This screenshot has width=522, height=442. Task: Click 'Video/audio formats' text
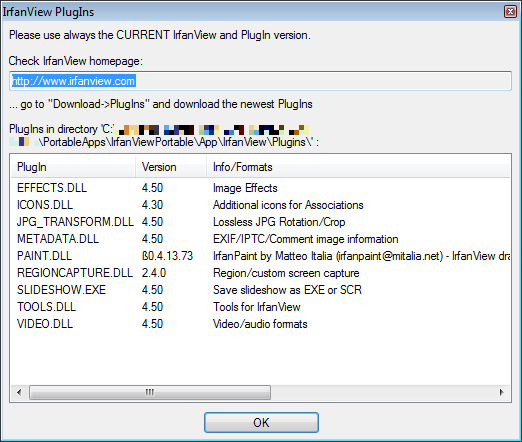coord(260,324)
